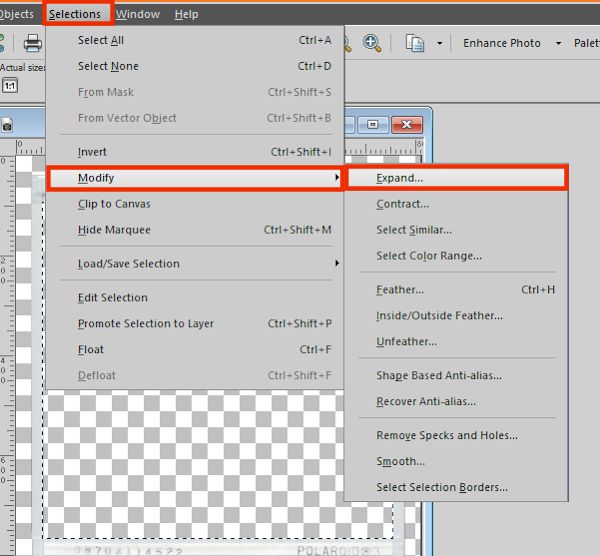Expand the Modify submenu
The height and width of the screenshot is (556, 600).
(x=195, y=178)
